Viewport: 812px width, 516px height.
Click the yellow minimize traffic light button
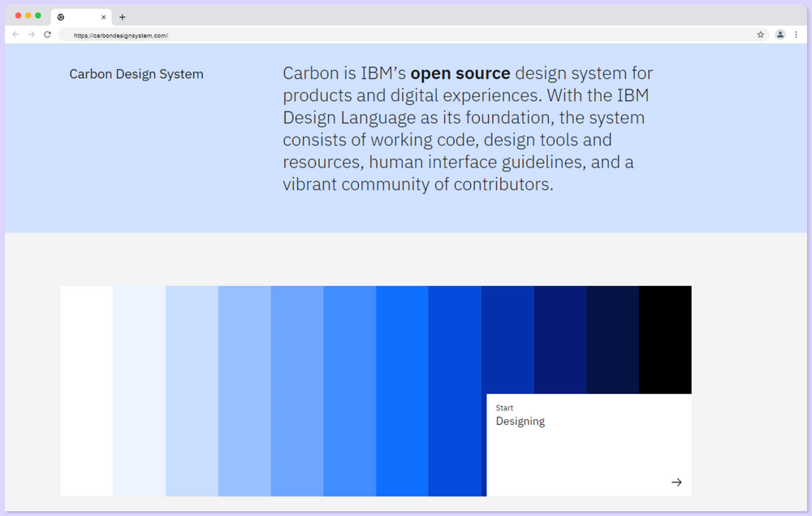[26, 14]
